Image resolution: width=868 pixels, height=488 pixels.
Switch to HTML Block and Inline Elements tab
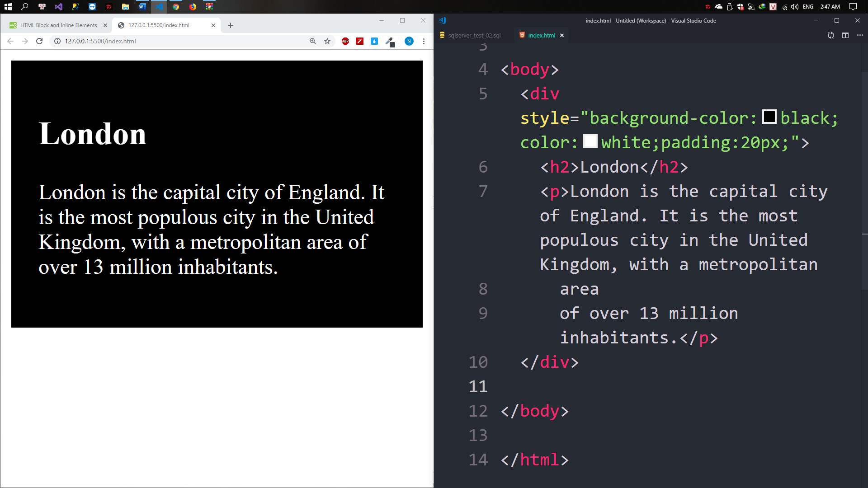(x=58, y=25)
